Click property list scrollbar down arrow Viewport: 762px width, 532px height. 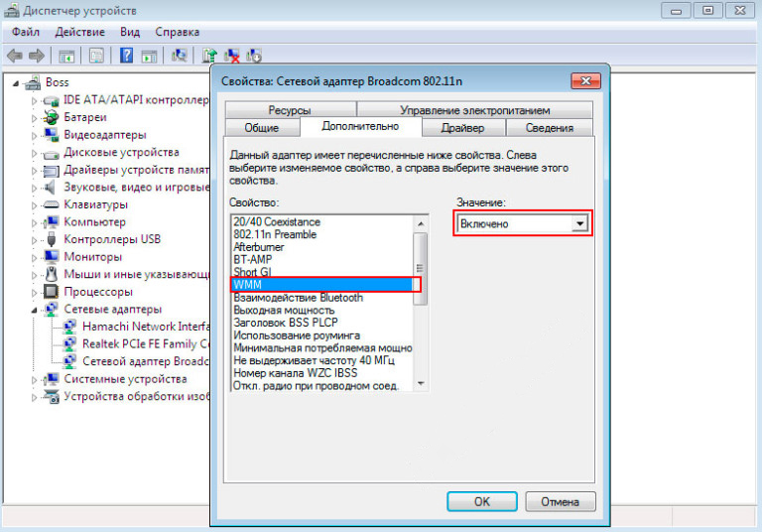pos(421,384)
